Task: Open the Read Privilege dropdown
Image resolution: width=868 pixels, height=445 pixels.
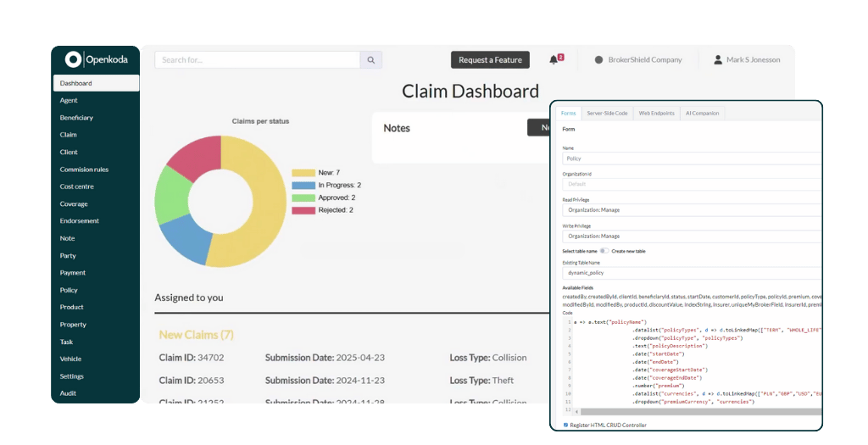Action: tap(691, 209)
